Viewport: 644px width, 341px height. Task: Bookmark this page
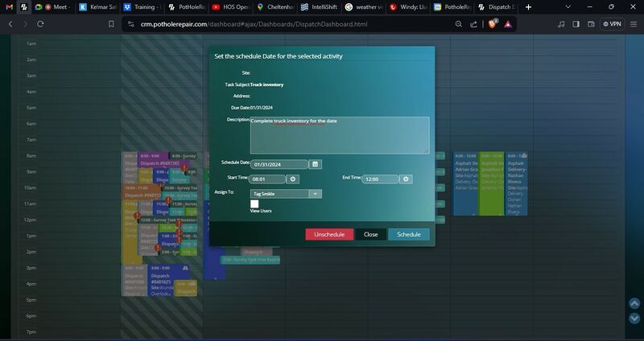point(111,24)
